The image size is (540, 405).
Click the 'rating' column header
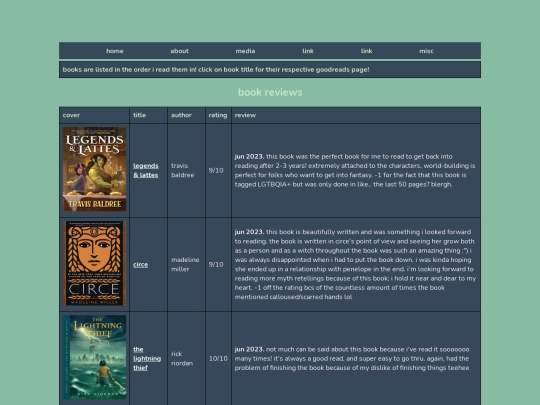pyautogui.click(x=218, y=115)
